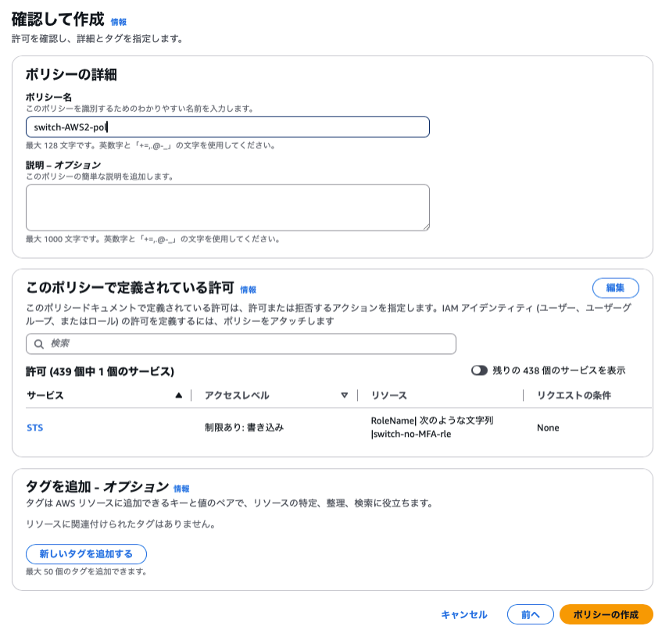Viewport: 669px width, 644px height.
Task: Sort by service column ascending arrow
Action: click(179, 395)
